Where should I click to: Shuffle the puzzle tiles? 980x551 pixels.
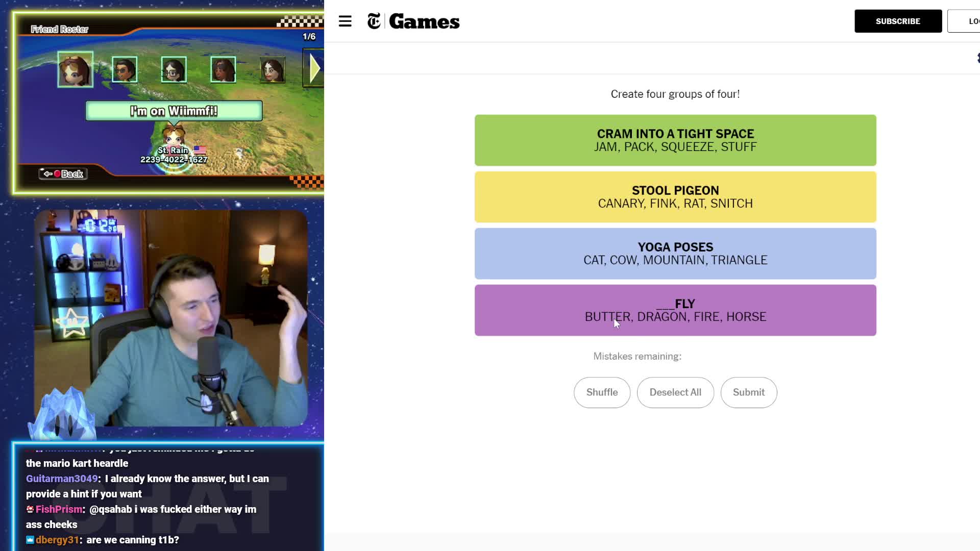click(602, 392)
